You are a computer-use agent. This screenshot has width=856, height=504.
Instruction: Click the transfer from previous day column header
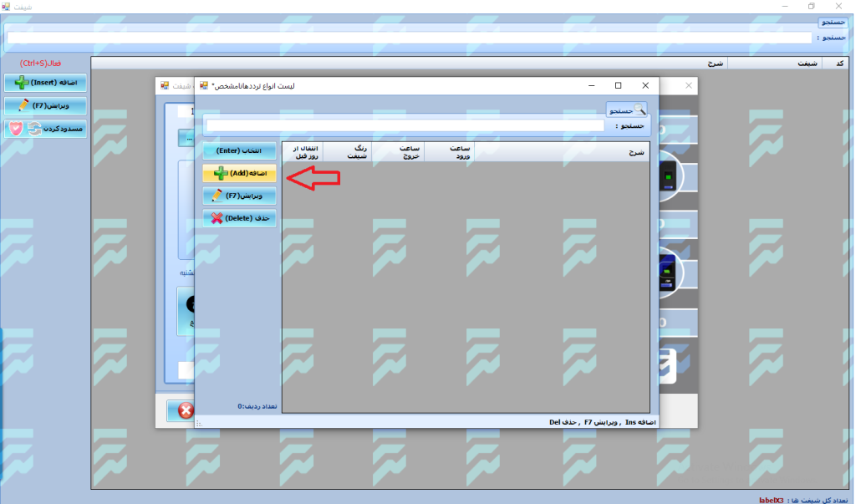point(302,151)
